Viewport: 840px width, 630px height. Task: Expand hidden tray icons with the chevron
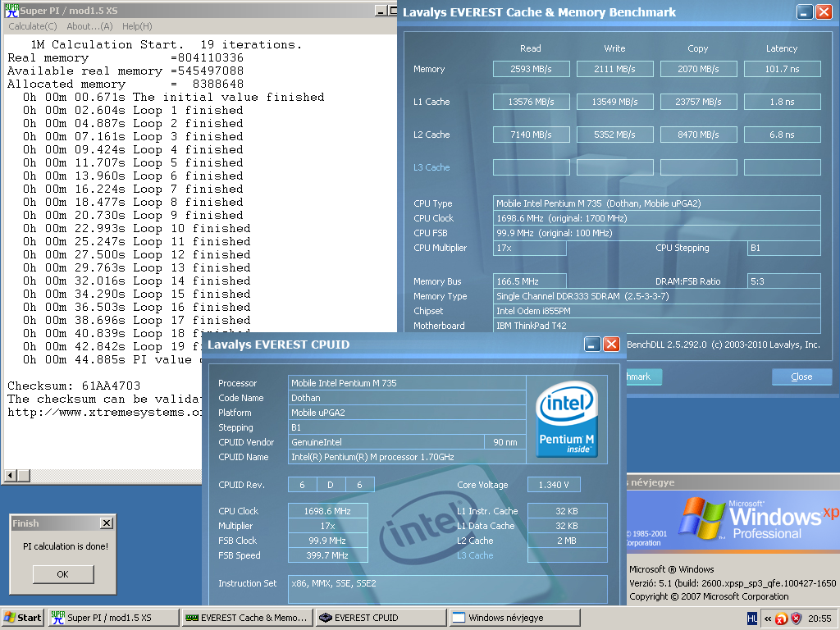[768, 619]
